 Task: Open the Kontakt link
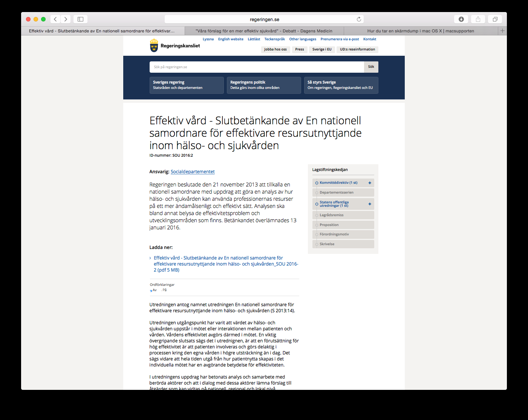click(x=370, y=39)
